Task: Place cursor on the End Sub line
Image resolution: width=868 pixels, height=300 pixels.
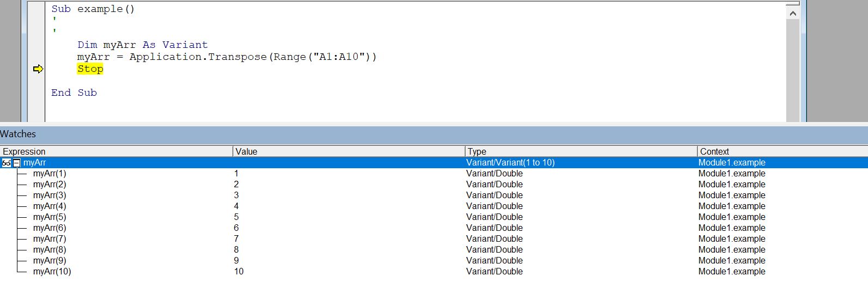Action: pos(74,93)
